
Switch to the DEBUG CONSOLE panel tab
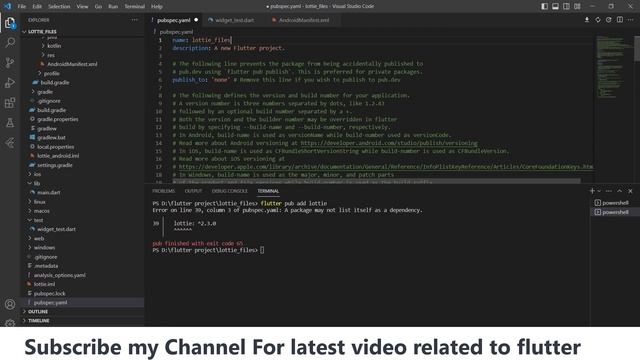click(229, 191)
